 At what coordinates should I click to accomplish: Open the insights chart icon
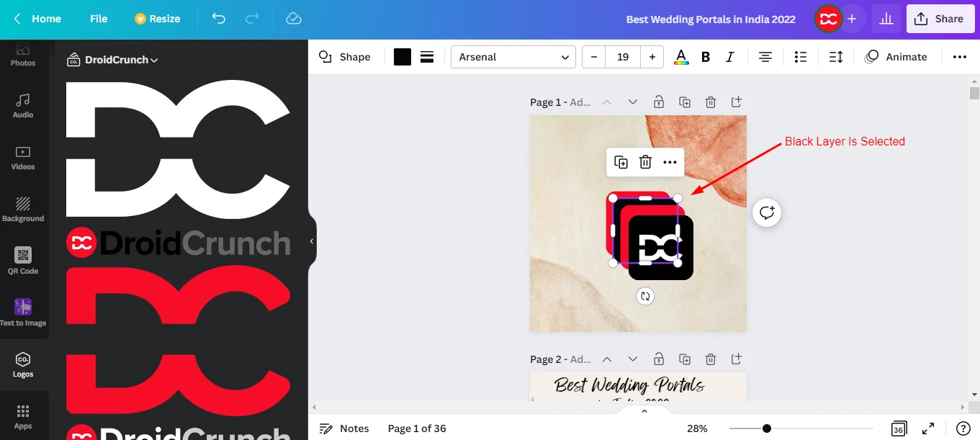click(x=886, y=19)
